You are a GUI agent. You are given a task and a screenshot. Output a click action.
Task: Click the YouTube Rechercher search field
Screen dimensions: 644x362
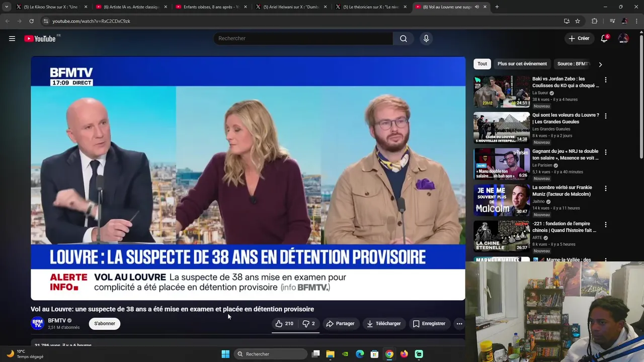(303, 39)
